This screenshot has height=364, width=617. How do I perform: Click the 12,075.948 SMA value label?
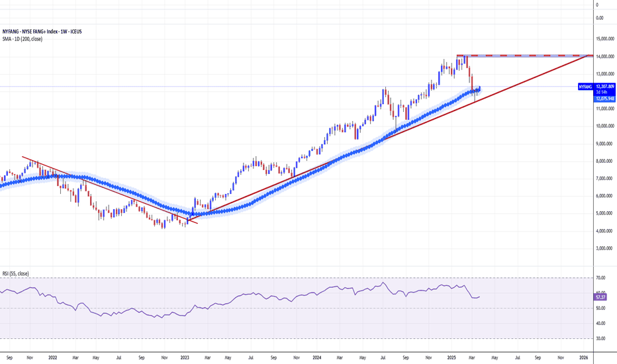click(604, 99)
